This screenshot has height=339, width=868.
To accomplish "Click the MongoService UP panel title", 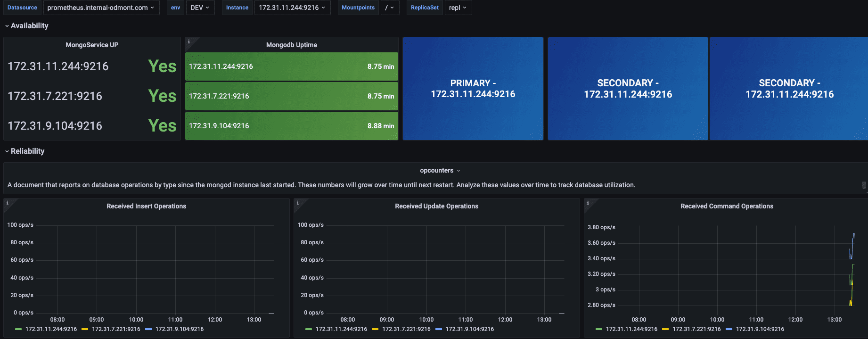I will 92,45.
